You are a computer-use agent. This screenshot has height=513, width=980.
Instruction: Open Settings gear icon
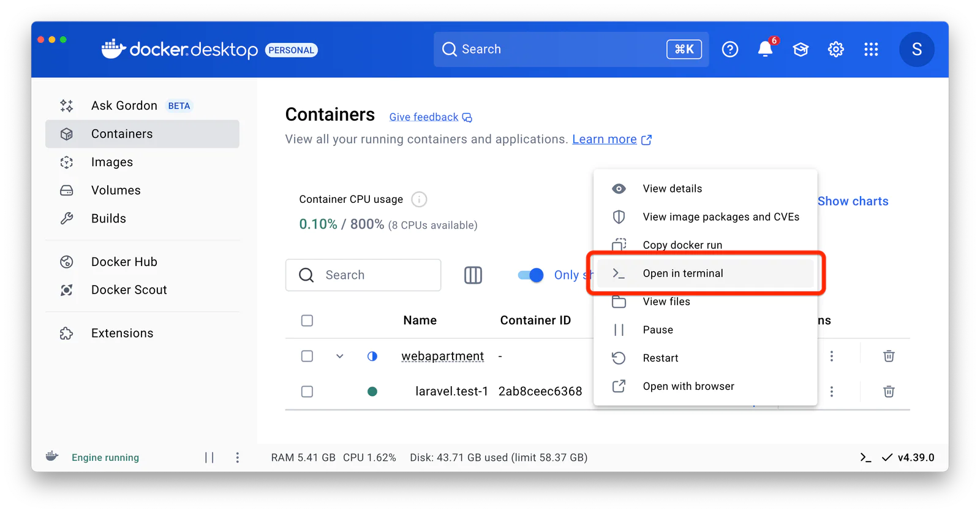(836, 49)
